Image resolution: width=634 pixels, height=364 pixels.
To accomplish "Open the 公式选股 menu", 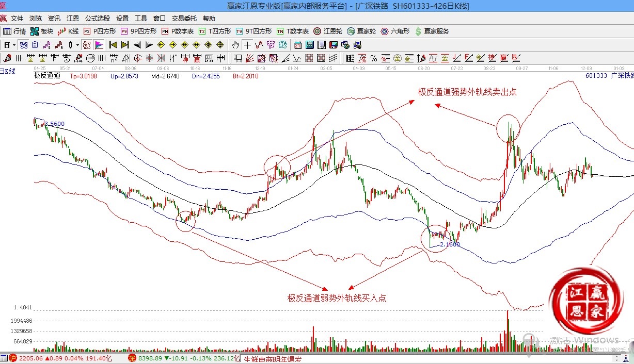I will 98,18.
